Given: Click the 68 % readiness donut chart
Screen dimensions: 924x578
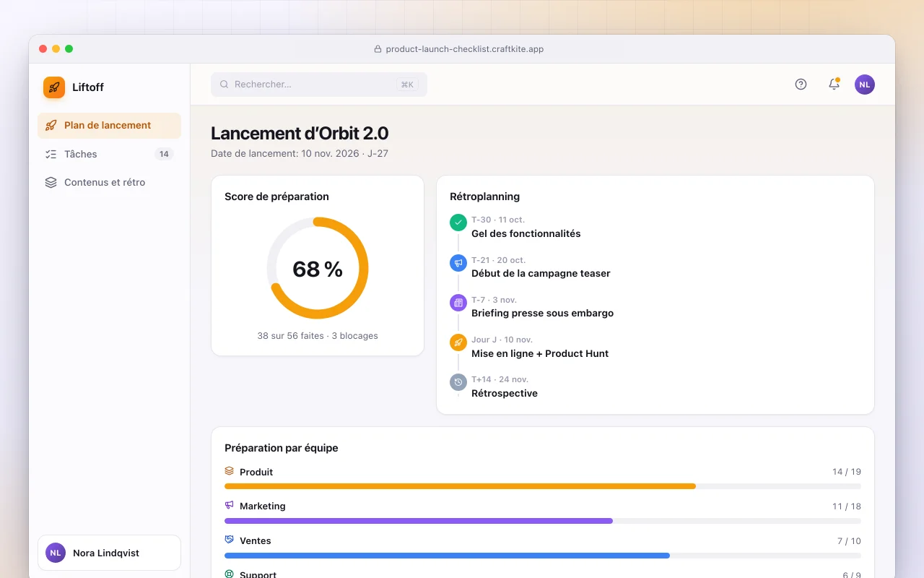Looking at the screenshot, I should click(x=318, y=268).
